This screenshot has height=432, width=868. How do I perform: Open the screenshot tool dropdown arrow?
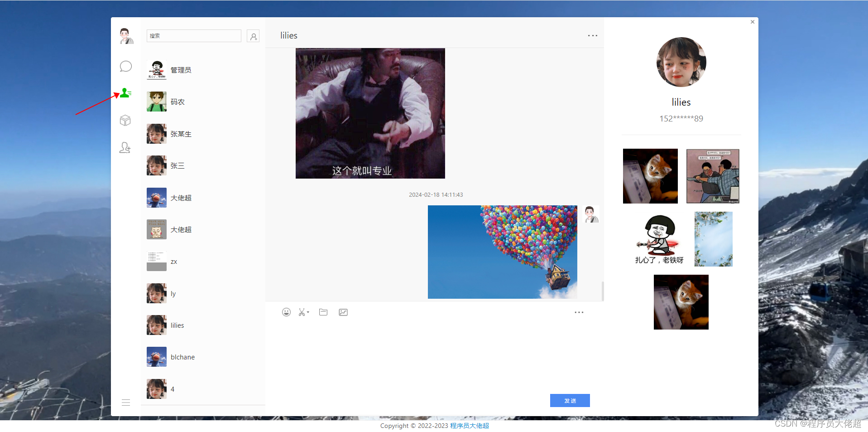coord(308,312)
